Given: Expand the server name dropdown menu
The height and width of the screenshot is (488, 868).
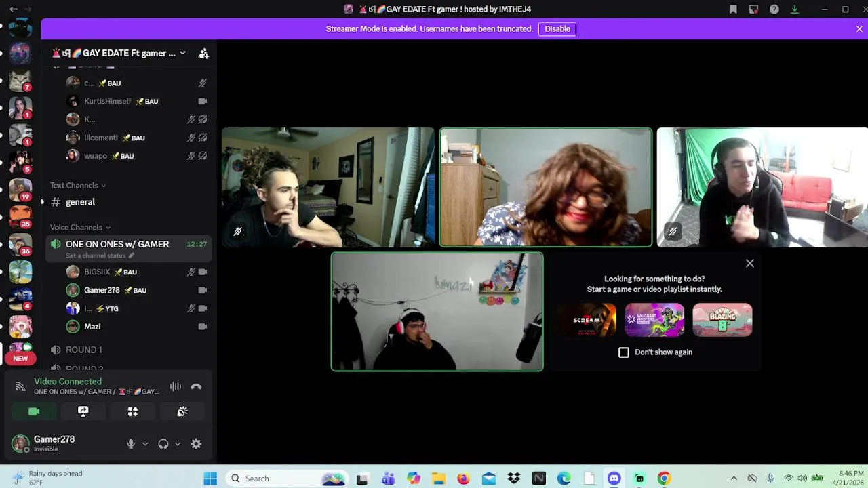Looking at the screenshot, I should tap(182, 53).
